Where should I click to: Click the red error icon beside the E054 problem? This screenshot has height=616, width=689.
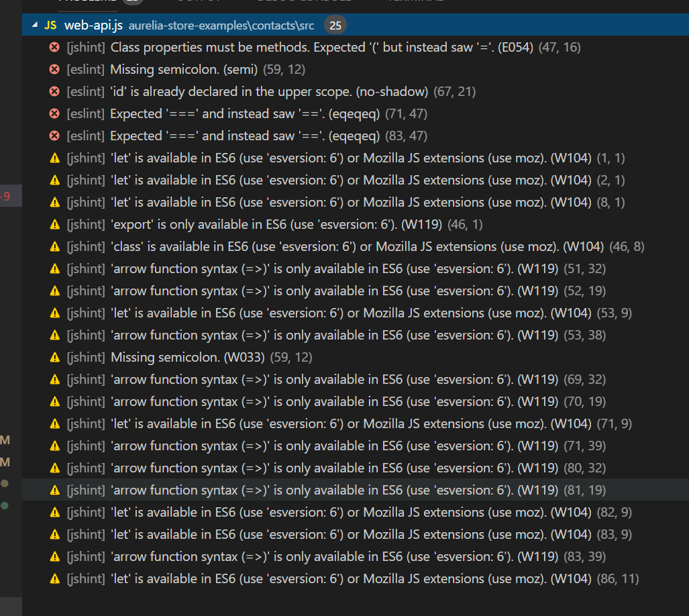coord(54,47)
